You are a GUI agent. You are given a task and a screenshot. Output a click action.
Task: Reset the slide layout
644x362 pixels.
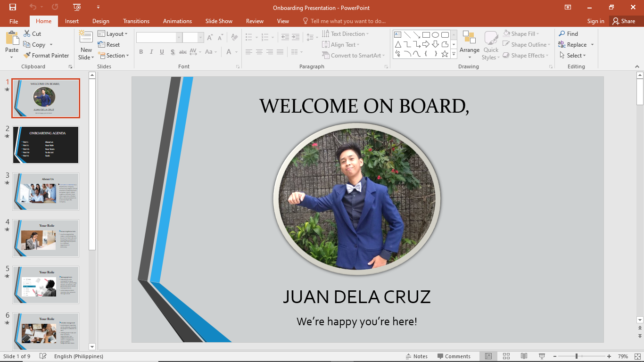[x=109, y=45]
